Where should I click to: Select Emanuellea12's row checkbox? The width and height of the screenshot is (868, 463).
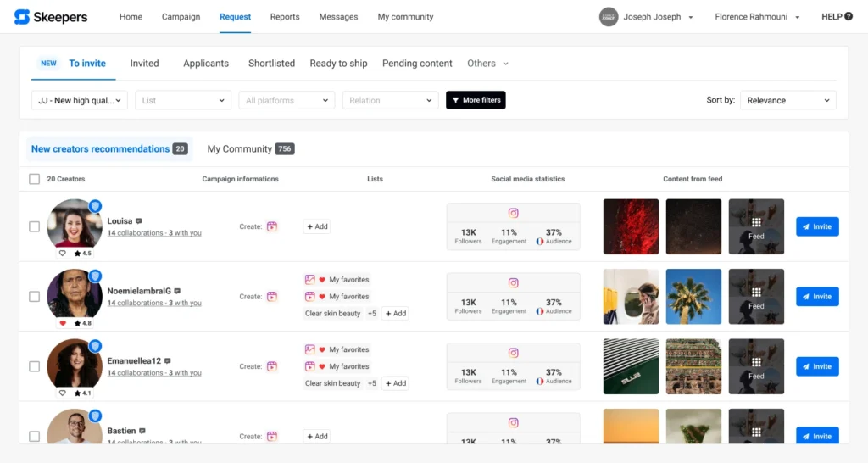34,366
